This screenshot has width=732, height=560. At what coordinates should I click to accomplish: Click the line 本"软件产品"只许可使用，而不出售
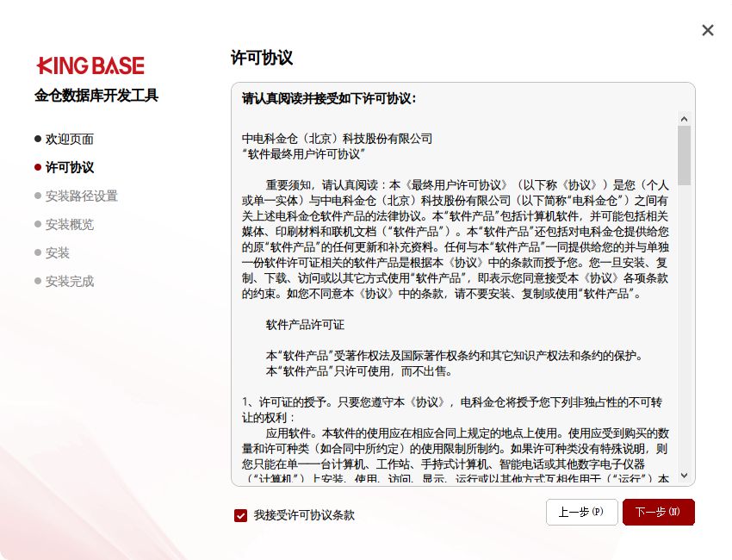tap(358, 371)
